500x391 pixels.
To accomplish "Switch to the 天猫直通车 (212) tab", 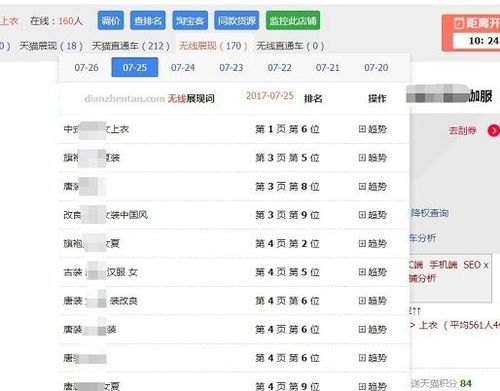I will (x=131, y=46).
